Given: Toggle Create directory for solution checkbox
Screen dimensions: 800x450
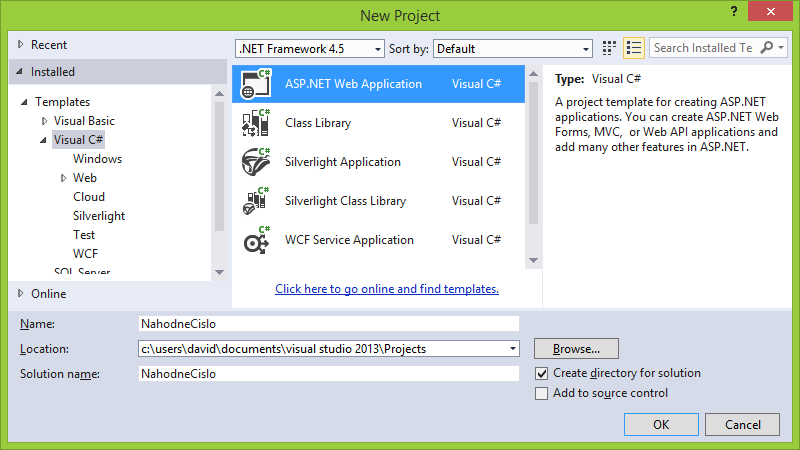Looking at the screenshot, I should pyautogui.click(x=541, y=373).
